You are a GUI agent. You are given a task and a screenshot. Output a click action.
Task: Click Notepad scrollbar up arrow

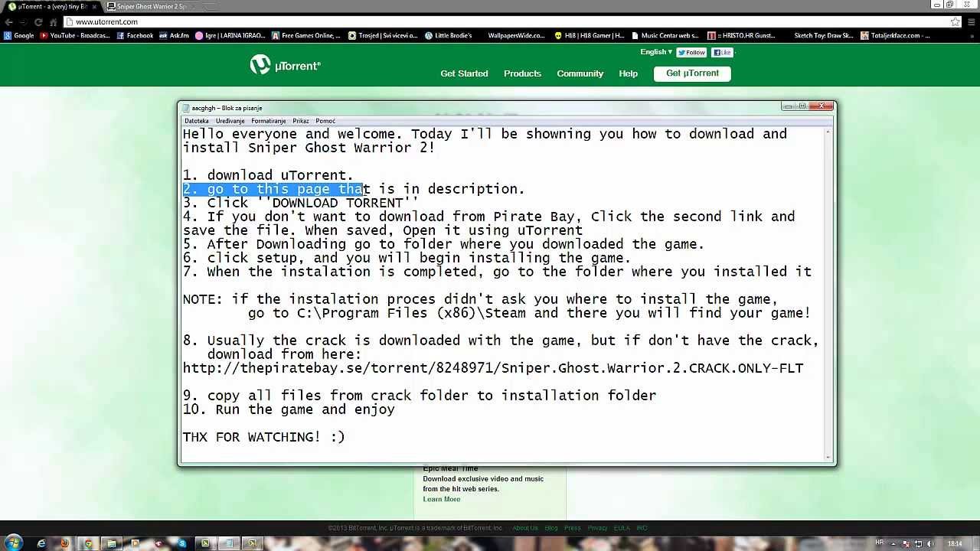coord(828,133)
